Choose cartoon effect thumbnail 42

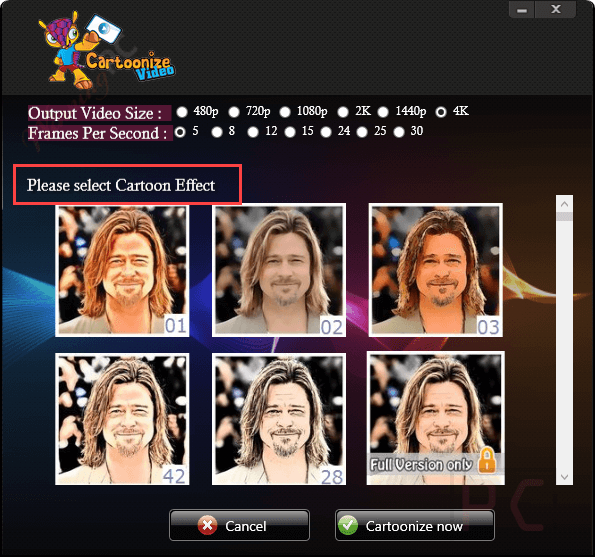122,419
